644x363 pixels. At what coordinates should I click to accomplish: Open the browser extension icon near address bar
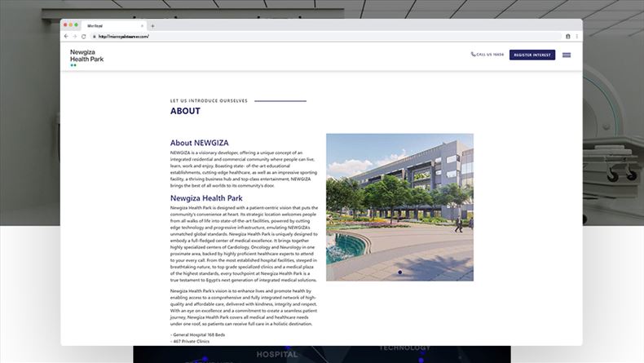[568, 37]
